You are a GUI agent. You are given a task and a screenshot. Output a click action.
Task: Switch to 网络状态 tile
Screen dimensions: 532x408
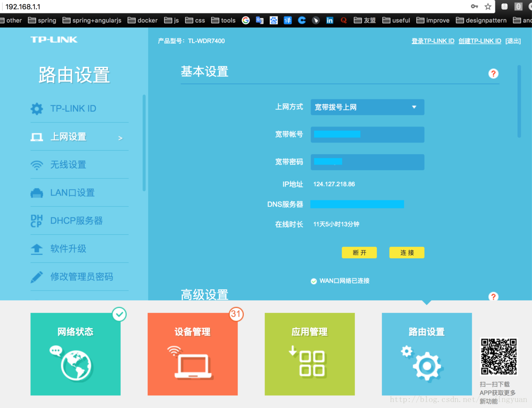coord(76,354)
